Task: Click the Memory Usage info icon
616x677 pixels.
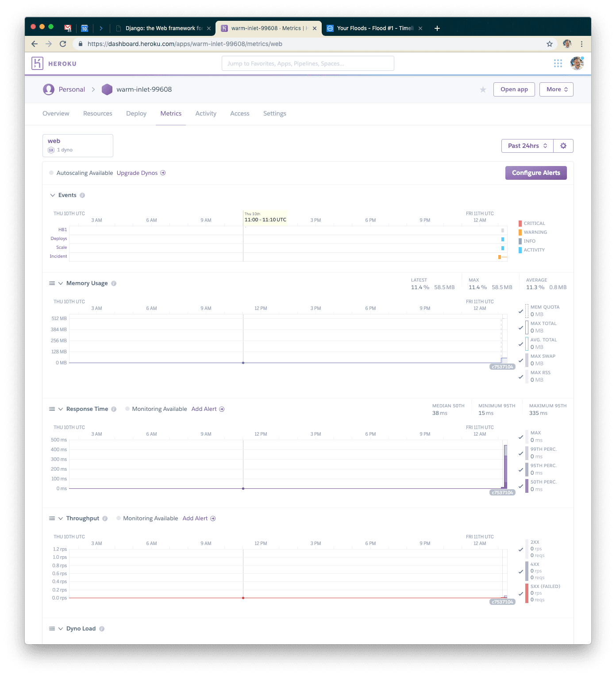Action: [114, 283]
